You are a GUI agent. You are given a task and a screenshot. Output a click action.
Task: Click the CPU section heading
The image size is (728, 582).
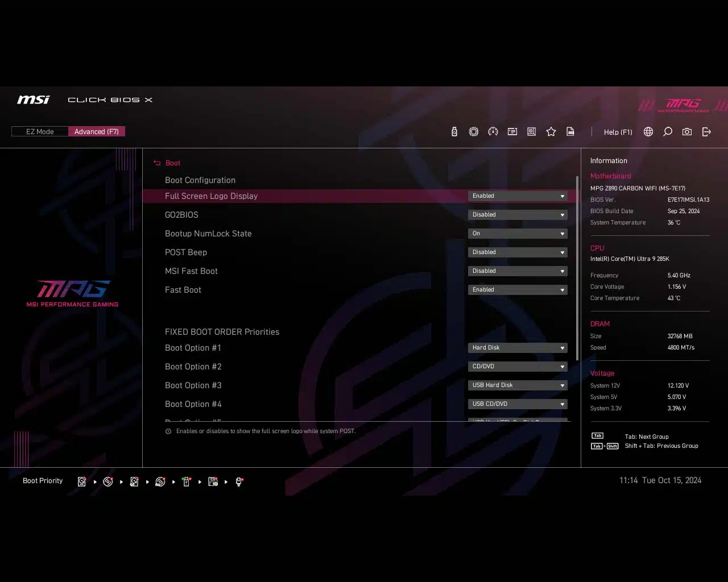click(x=597, y=248)
